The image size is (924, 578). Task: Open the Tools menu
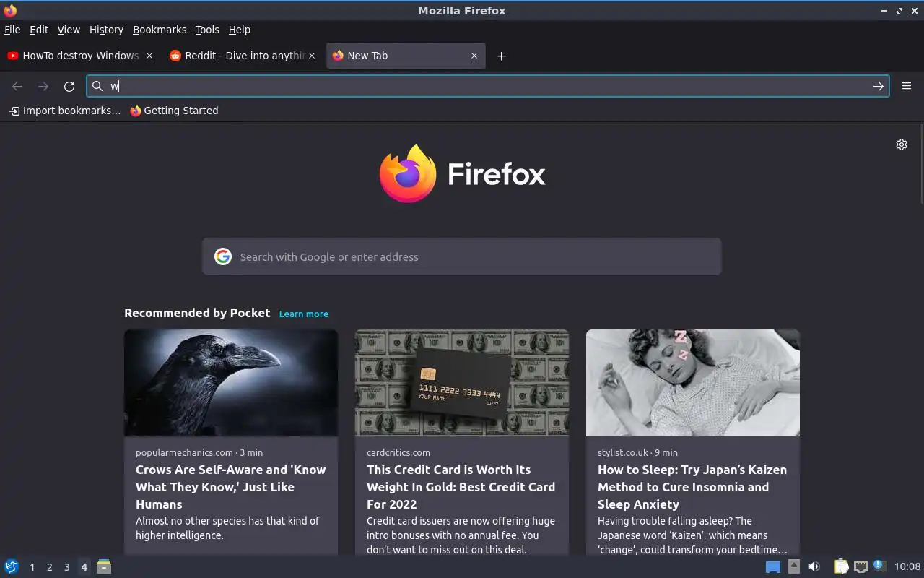pyautogui.click(x=207, y=30)
